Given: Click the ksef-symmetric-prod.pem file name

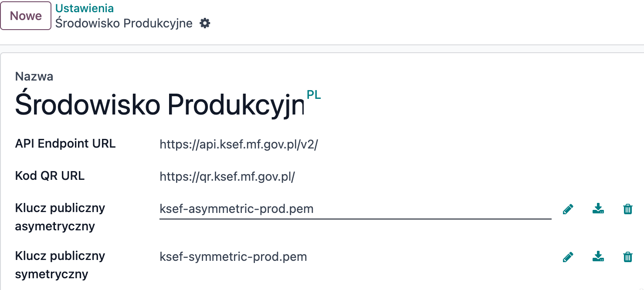Looking at the screenshot, I should [x=234, y=257].
